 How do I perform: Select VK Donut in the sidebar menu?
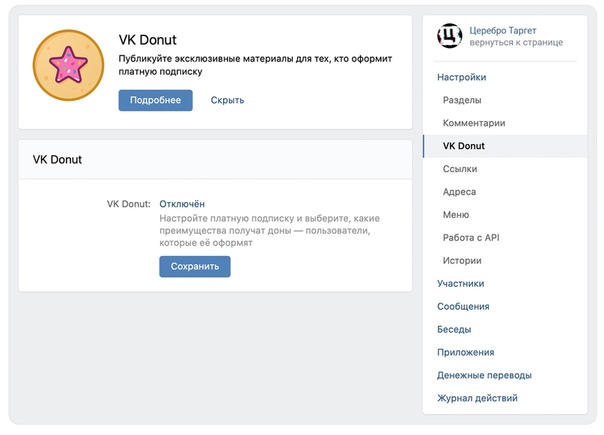point(505,146)
